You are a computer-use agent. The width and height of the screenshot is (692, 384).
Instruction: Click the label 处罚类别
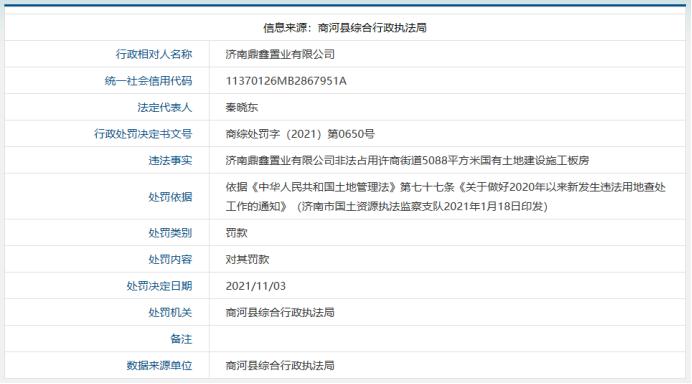tap(170, 233)
